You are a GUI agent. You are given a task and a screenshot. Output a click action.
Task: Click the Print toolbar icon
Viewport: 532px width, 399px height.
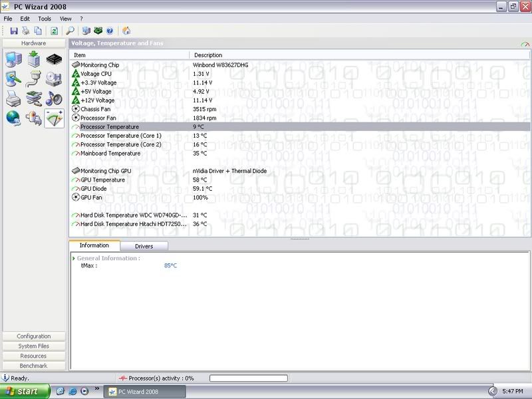tap(26, 31)
